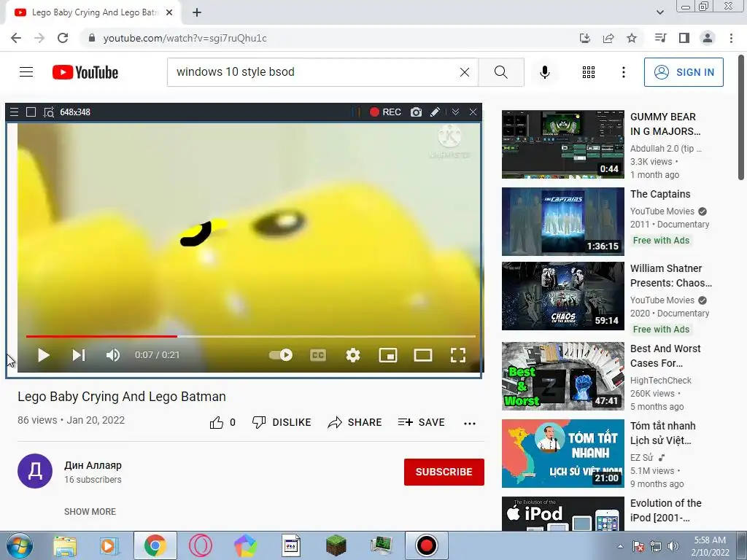The image size is (747, 560).
Task: Open YouTube settings three-dot menu
Action: click(623, 72)
